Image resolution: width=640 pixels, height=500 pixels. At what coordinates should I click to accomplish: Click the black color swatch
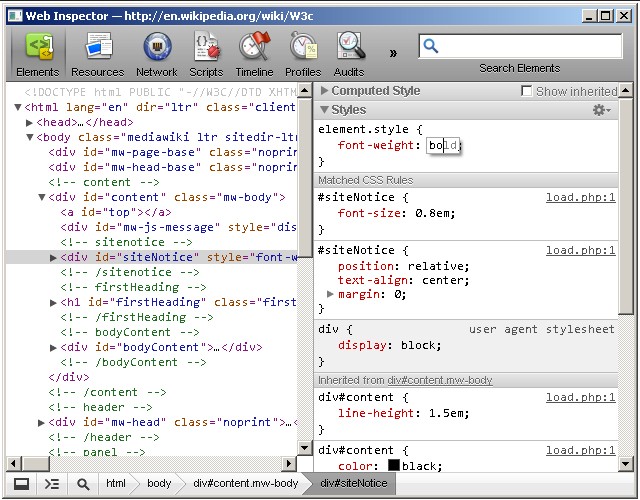click(x=393, y=465)
